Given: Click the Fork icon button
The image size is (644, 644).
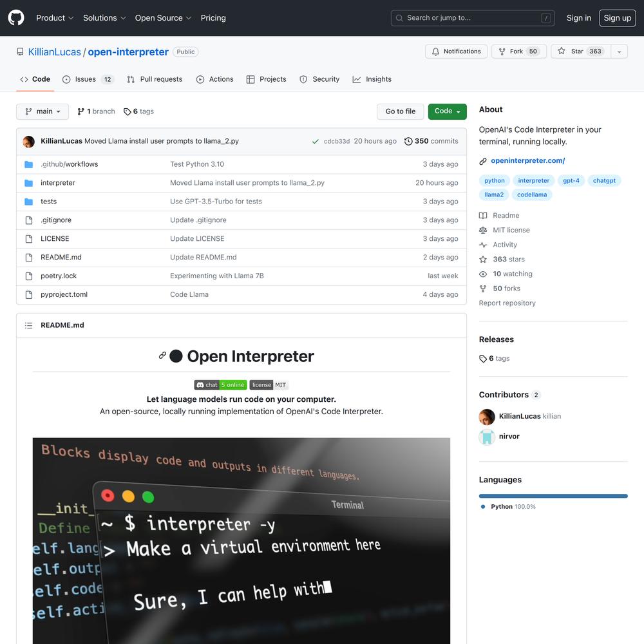Looking at the screenshot, I should (x=502, y=52).
